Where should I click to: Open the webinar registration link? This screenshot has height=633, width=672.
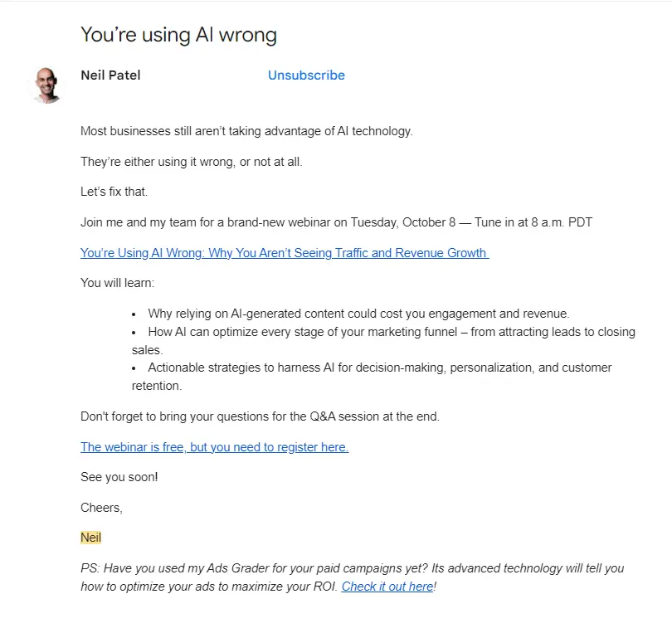(x=214, y=447)
